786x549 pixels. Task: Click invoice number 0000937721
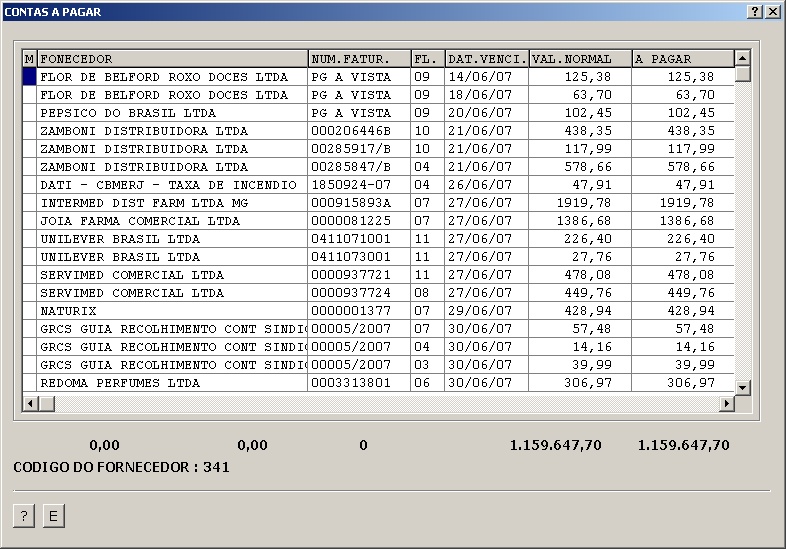pos(351,275)
